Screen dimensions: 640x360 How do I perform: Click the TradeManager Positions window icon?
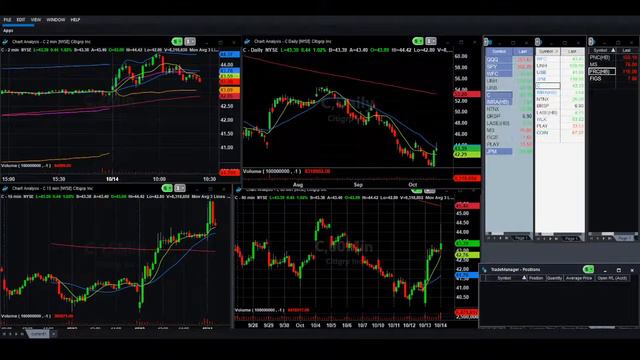point(484,270)
